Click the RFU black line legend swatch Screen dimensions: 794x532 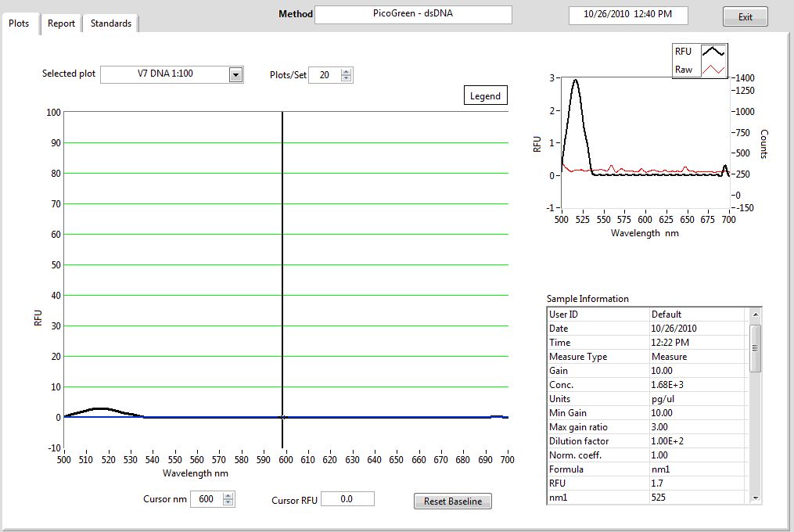(713, 51)
